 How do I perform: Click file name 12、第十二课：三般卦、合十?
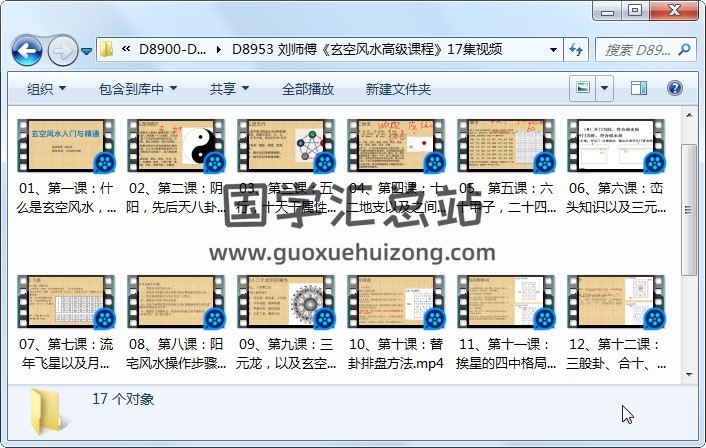click(615, 353)
